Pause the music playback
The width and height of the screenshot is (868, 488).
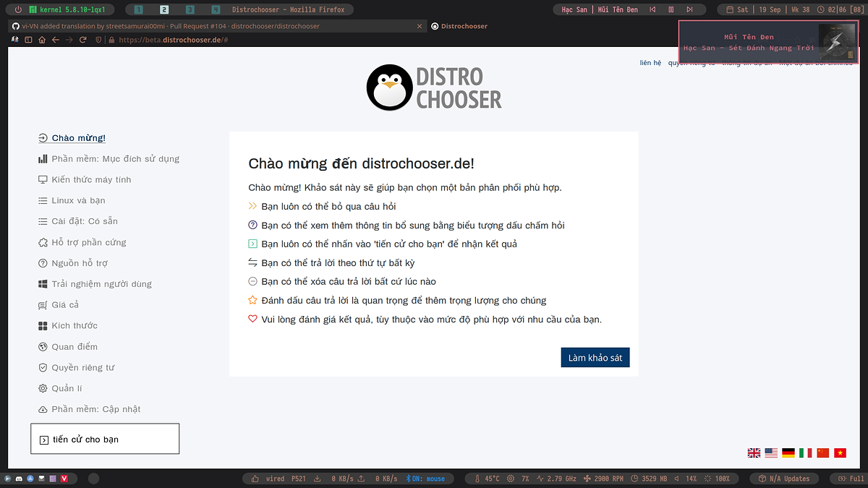pos(671,10)
